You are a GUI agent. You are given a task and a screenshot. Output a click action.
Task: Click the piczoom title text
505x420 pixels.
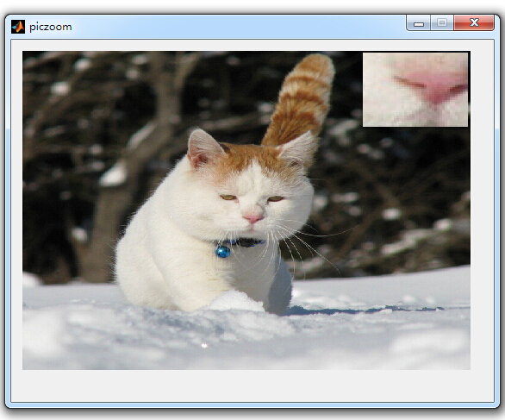pyautogui.click(x=51, y=27)
